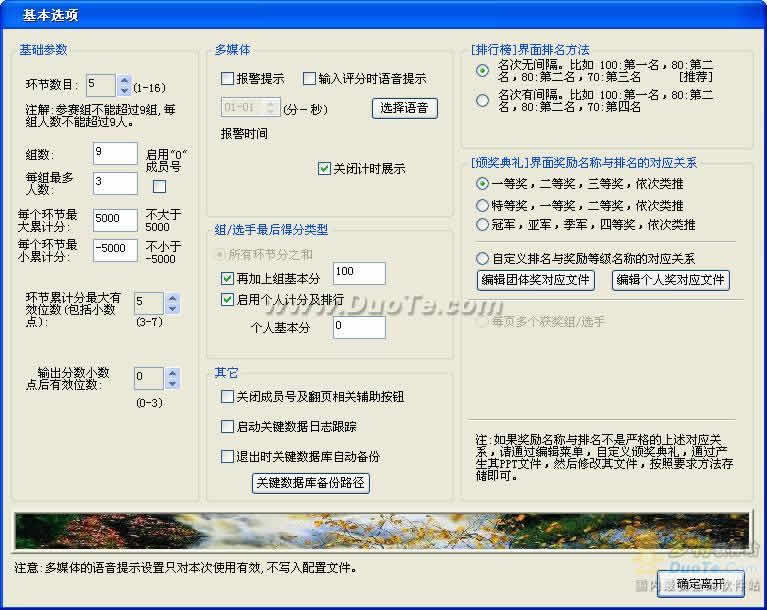Uncheck the 关闭计时展示 checkbox
The width and height of the screenshot is (767, 610).
(x=324, y=169)
